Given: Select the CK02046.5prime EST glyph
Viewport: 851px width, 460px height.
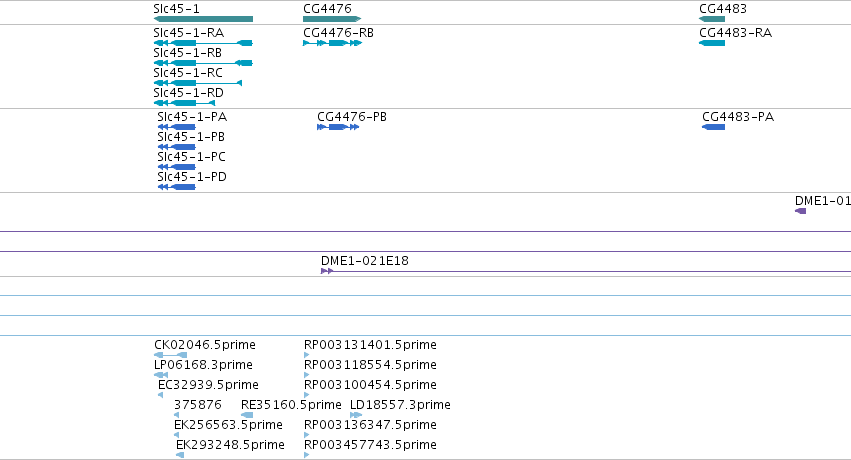Looking at the screenshot, I should pyautogui.click(x=170, y=355).
